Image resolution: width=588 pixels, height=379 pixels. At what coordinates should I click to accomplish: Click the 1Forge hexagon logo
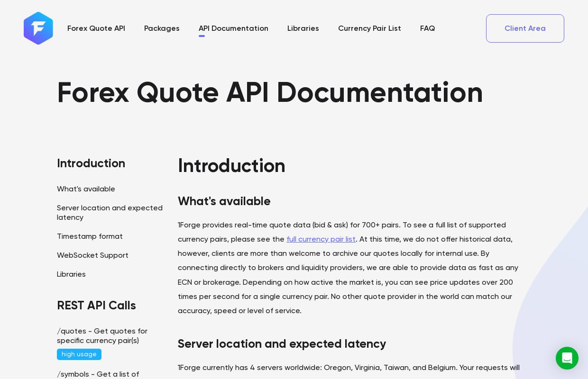[x=38, y=28]
